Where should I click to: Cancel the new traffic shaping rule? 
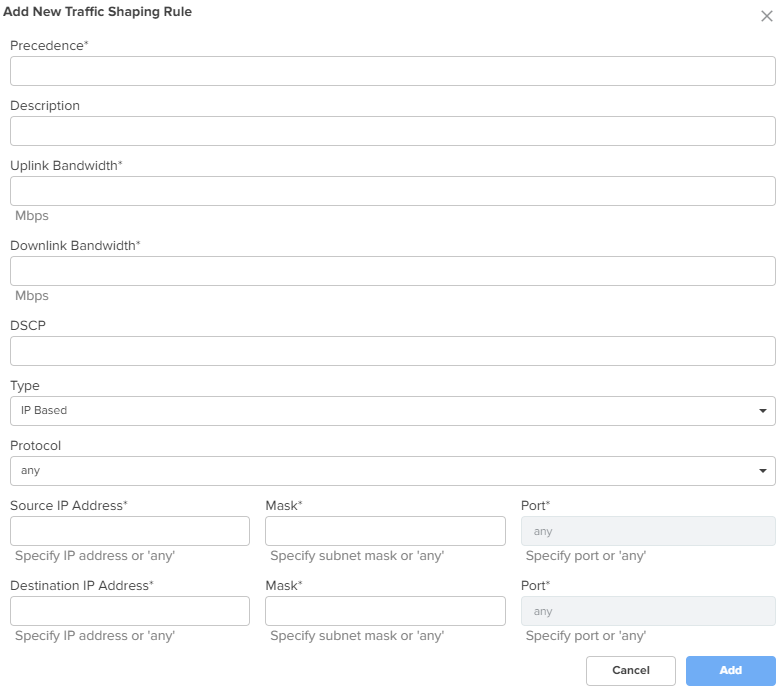click(631, 671)
